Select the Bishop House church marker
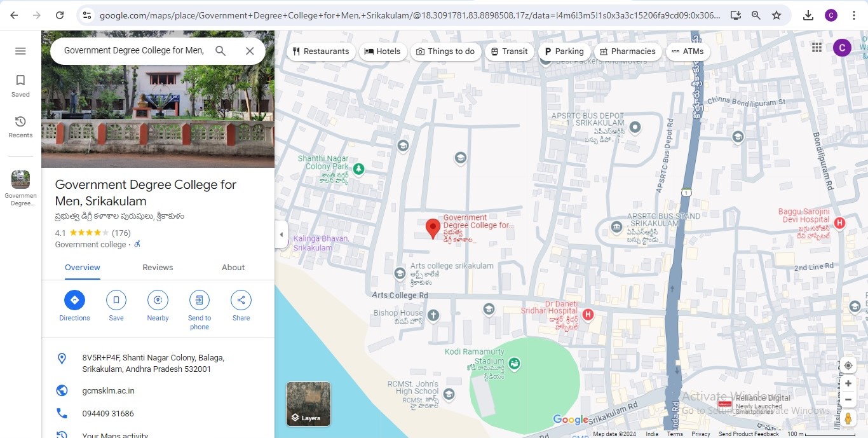The width and height of the screenshot is (868, 438). [433, 315]
